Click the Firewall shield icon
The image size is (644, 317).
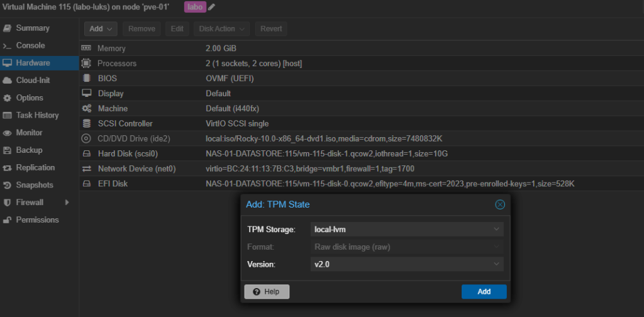(x=7, y=203)
